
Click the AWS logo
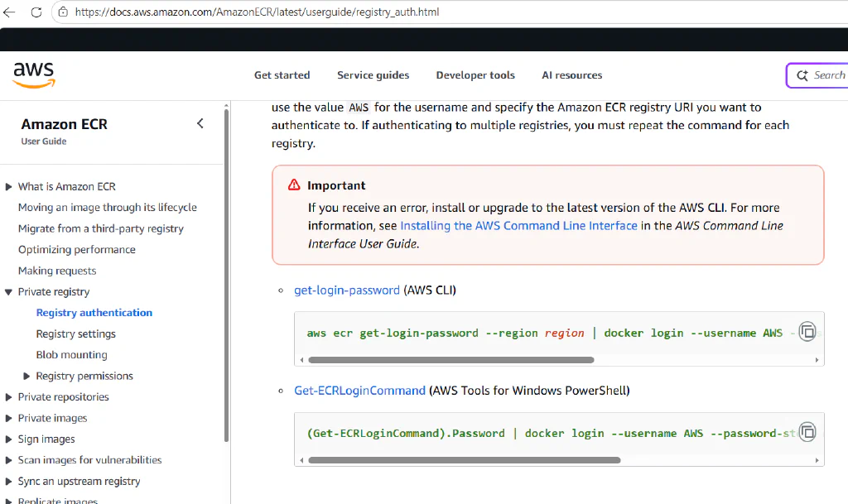34,74
